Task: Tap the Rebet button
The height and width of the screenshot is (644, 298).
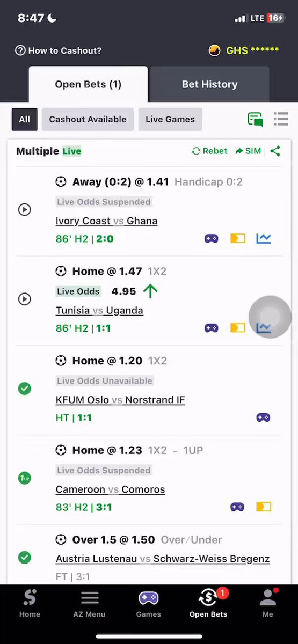Action: coord(209,151)
